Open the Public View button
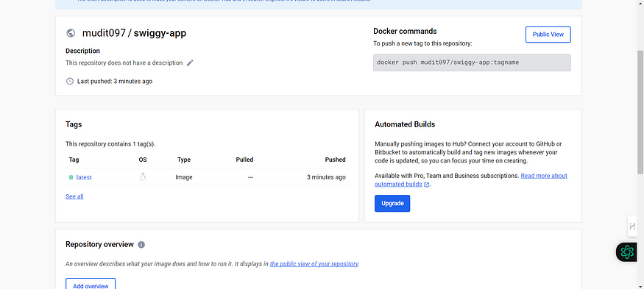This screenshot has width=644, height=289. pyautogui.click(x=548, y=35)
